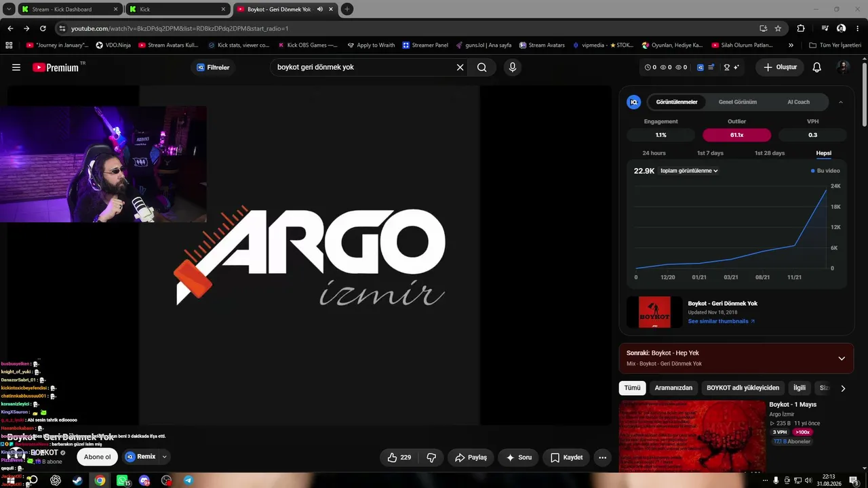Open the toplam görüntülenme metric dropdown

(x=689, y=171)
